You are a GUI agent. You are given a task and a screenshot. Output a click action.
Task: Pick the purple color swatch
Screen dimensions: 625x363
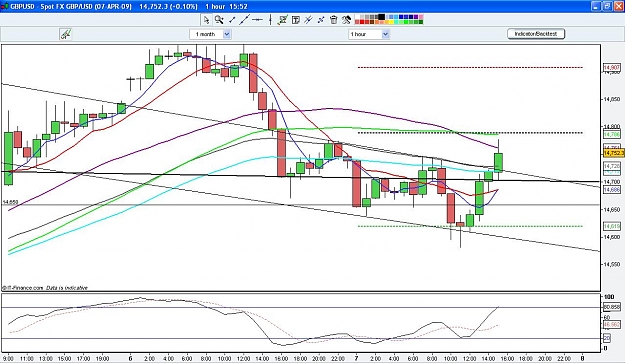(x=416, y=17)
